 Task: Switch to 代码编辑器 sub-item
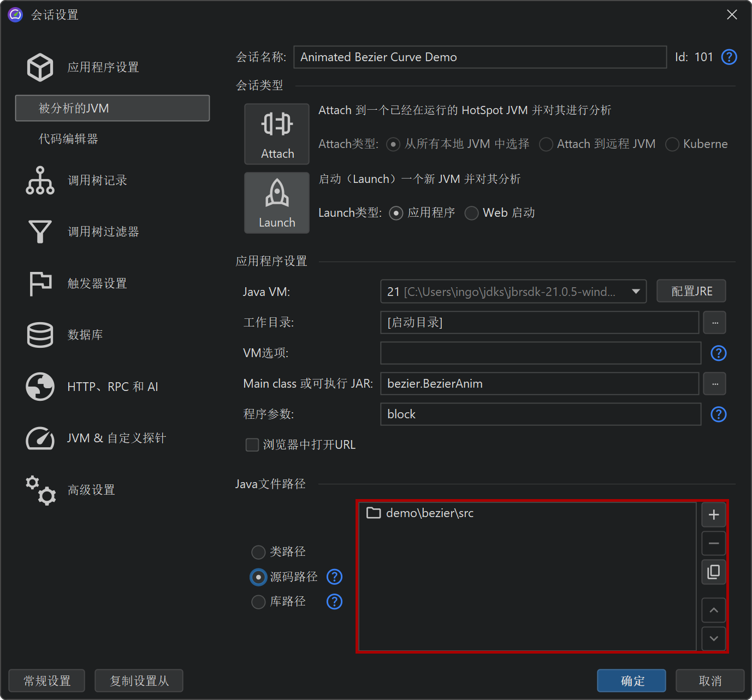[x=68, y=139]
